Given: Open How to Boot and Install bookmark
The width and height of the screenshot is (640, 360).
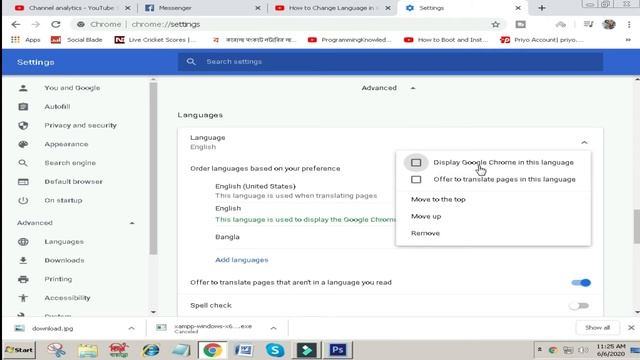Looking at the screenshot, I should [x=446, y=40].
